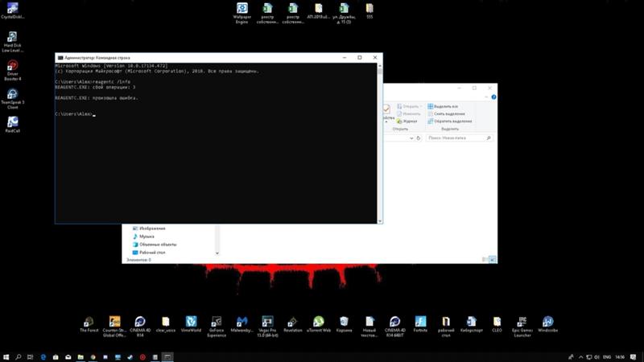Open the Windscribe shortcut
Viewport: 644px width, 362px height.
pyautogui.click(x=548, y=324)
